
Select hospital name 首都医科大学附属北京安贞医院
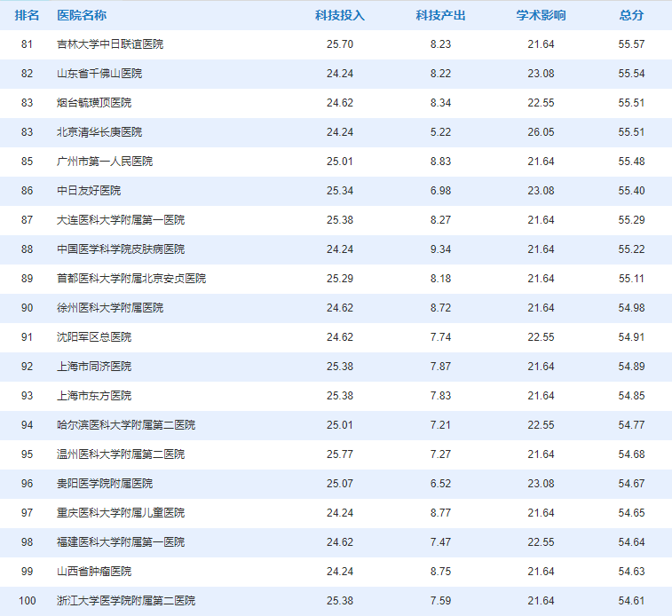(x=131, y=279)
